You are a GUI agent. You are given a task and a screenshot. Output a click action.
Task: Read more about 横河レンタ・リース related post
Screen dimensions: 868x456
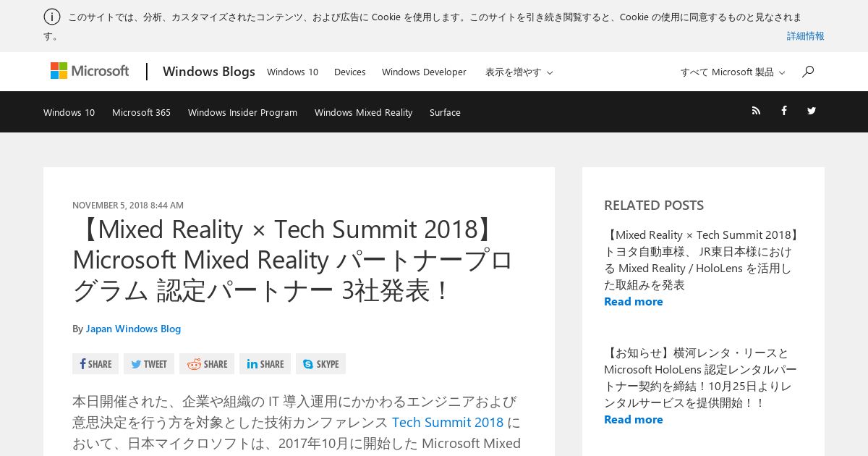tap(633, 419)
